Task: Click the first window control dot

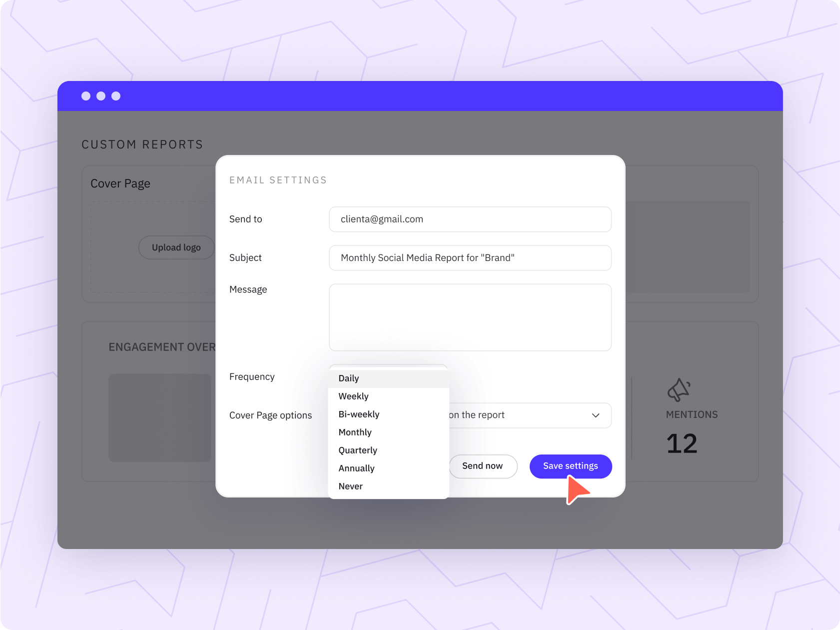Action: click(x=86, y=96)
